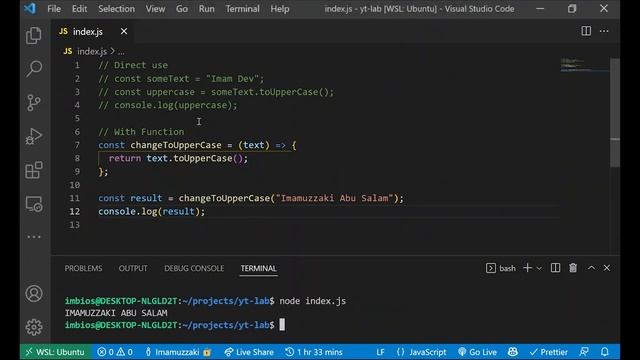
Task: Split the terminal panel
Action: coord(556,268)
